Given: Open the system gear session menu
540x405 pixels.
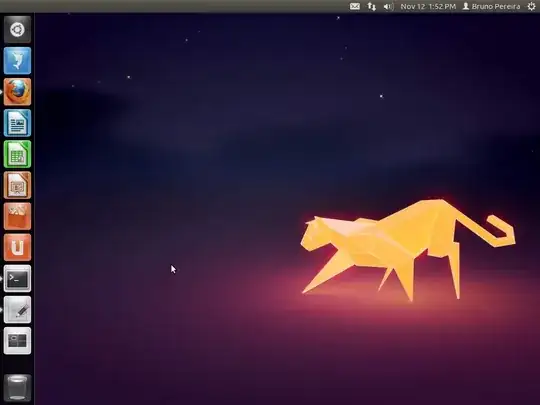Looking at the screenshot, I should (x=531, y=6).
